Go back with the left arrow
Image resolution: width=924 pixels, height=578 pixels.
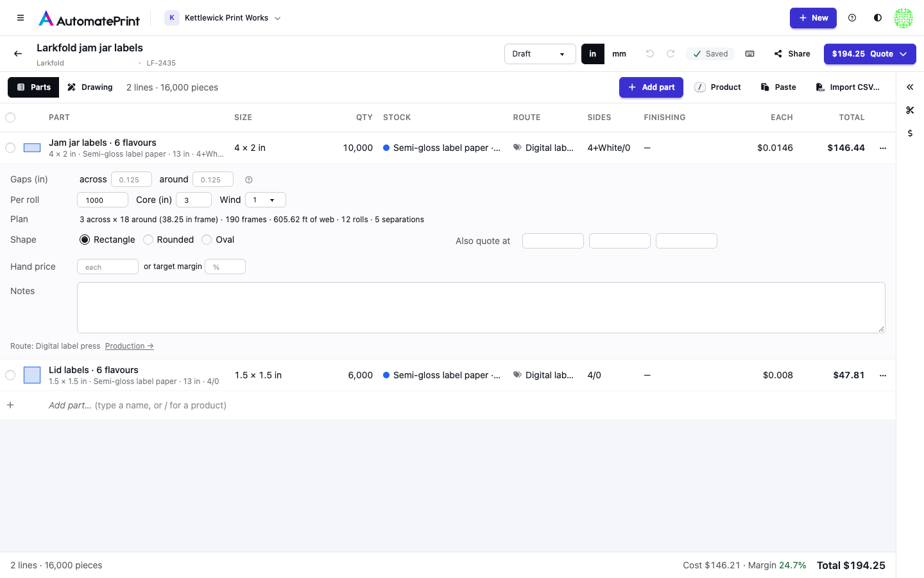pos(18,54)
